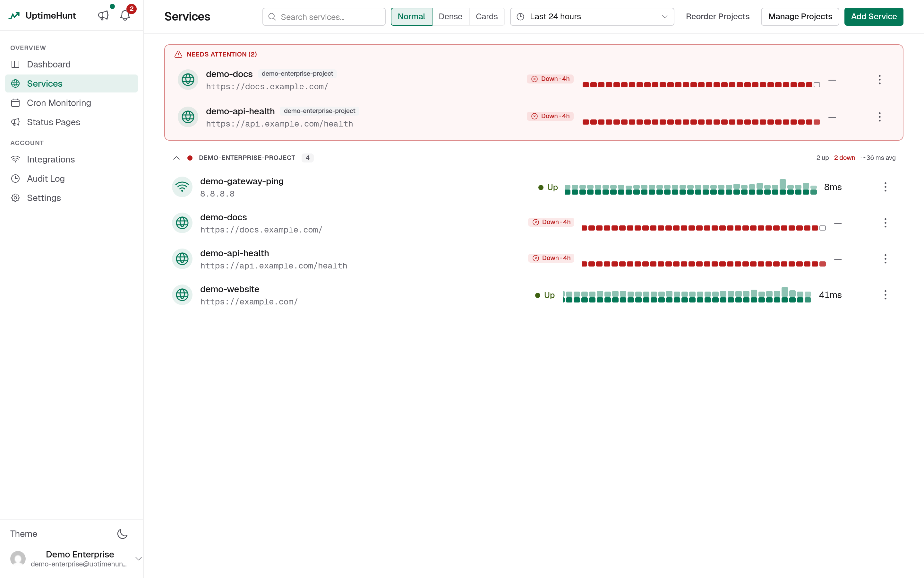Click globe icon of demo-api-health in project list
The image size is (924, 578).
click(x=182, y=259)
